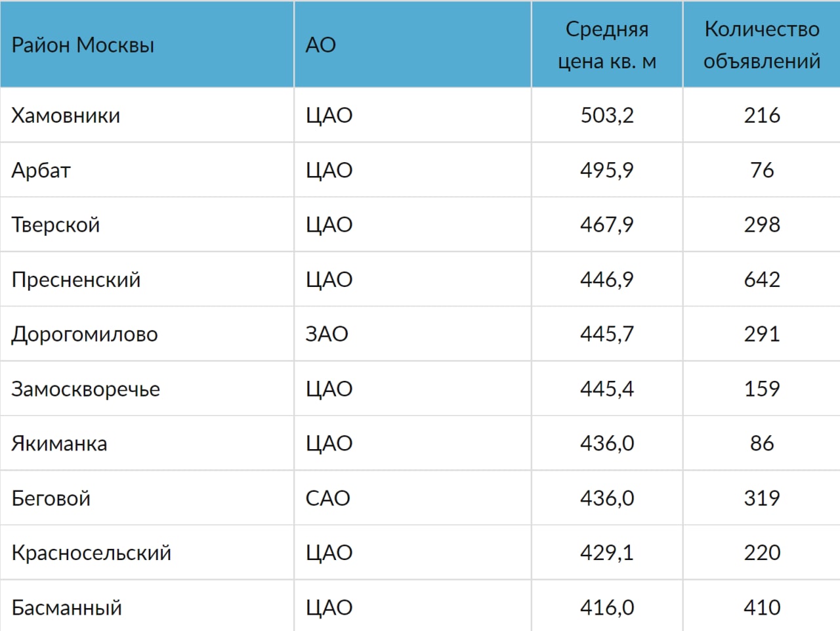Select the Хамовники district cell

66,116
